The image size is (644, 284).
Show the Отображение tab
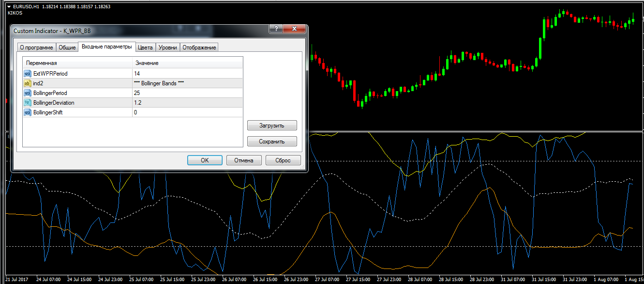199,47
